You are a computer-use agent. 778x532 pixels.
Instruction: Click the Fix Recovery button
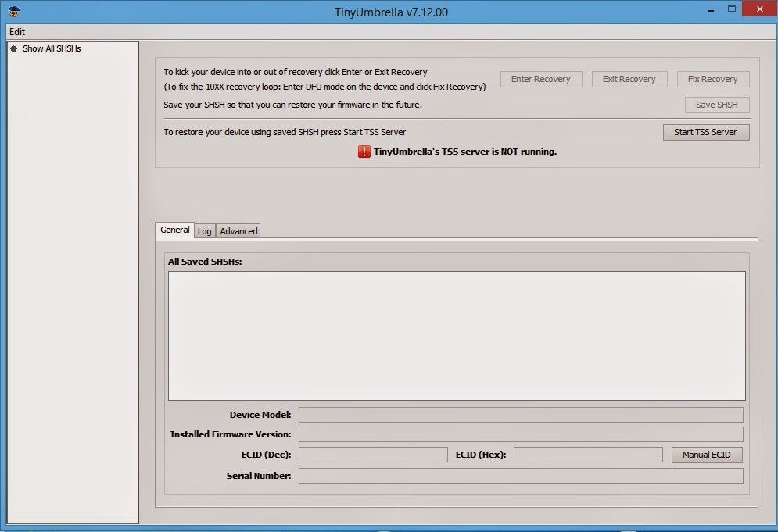coord(713,79)
